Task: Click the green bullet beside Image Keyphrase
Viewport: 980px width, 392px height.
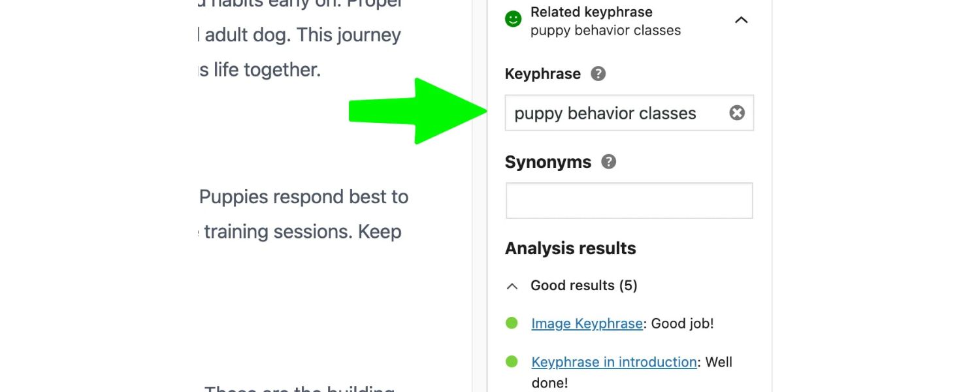Action: click(x=512, y=323)
